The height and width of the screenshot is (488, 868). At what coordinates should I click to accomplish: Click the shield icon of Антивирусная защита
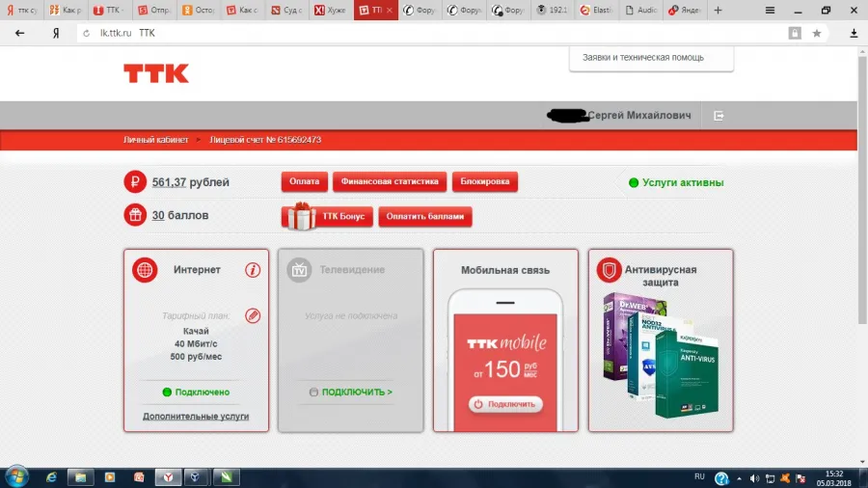pyautogui.click(x=609, y=270)
